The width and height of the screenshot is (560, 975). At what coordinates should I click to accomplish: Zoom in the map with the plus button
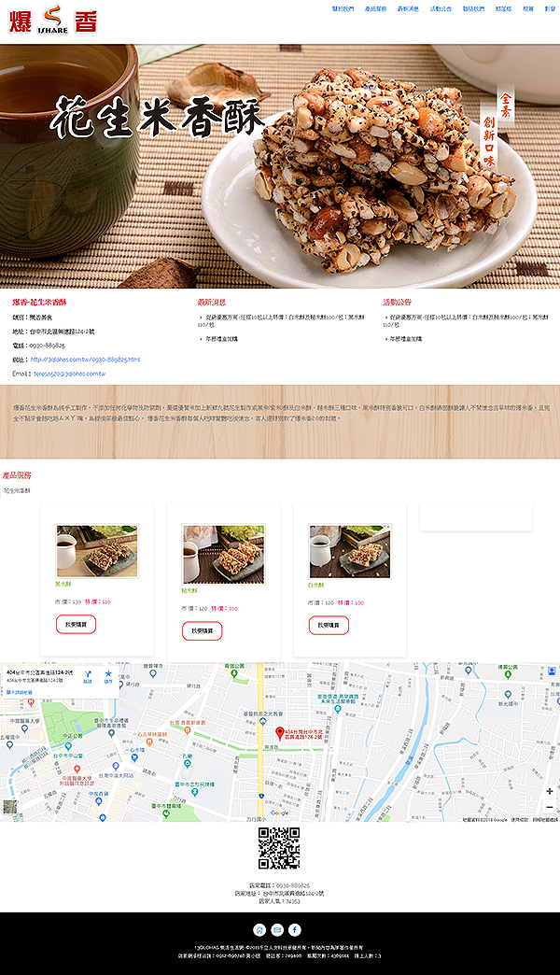click(550, 791)
